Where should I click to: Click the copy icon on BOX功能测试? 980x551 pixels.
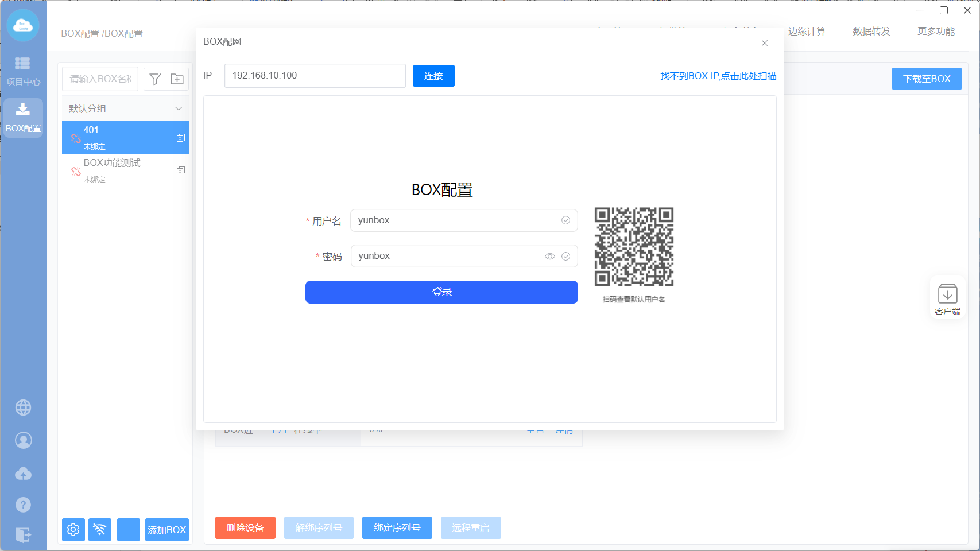[x=180, y=170]
